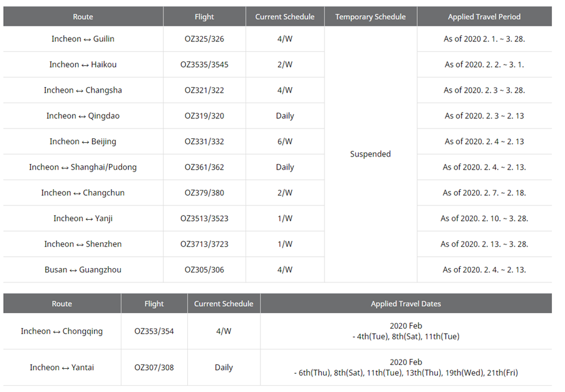This screenshot has width=565, height=392.
Task: Select the OZ319/320 flight cell
Action: [x=204, y=116]
